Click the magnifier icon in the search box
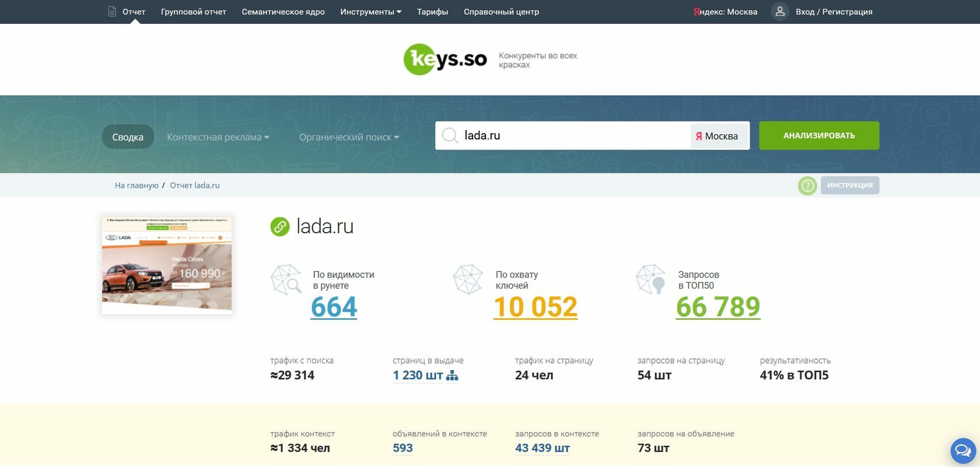 click(x=450, y=135)
